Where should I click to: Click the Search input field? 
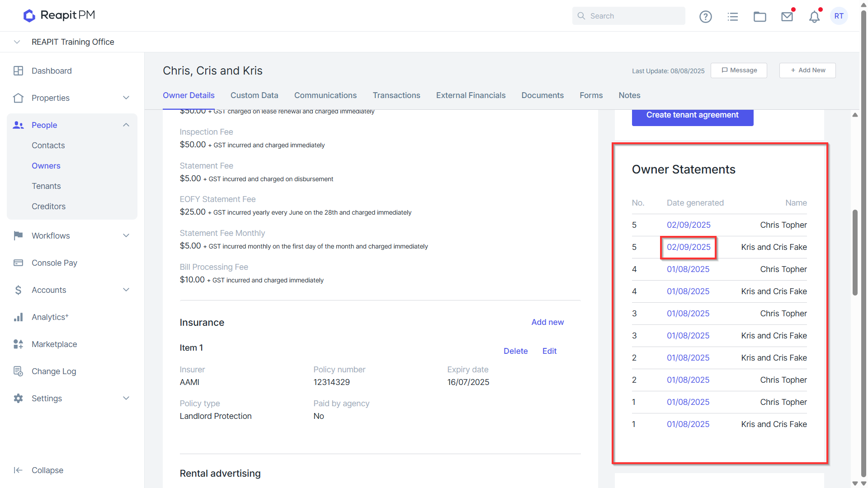[628, 16]
